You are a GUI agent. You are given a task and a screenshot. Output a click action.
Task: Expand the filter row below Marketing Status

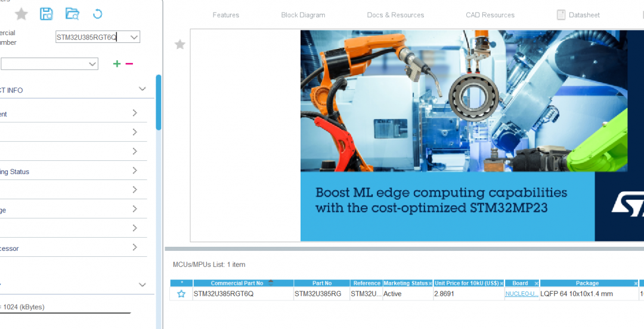(135, 190)
